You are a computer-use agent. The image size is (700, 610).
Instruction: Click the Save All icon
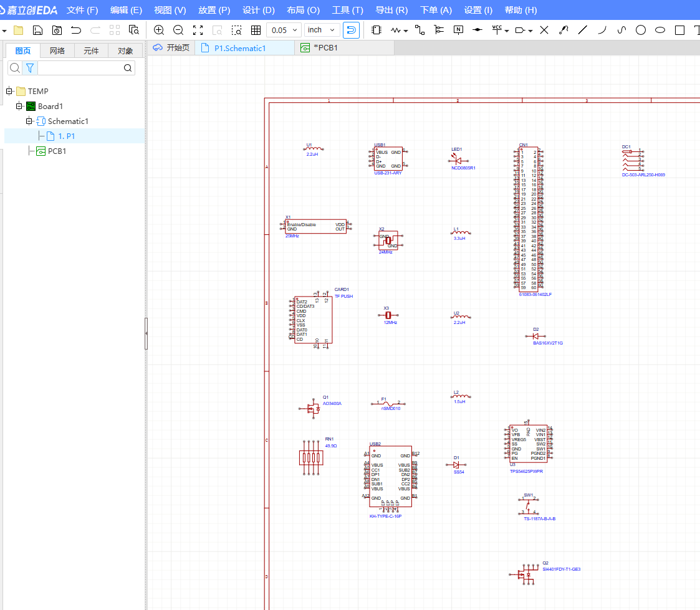[57, 31]
